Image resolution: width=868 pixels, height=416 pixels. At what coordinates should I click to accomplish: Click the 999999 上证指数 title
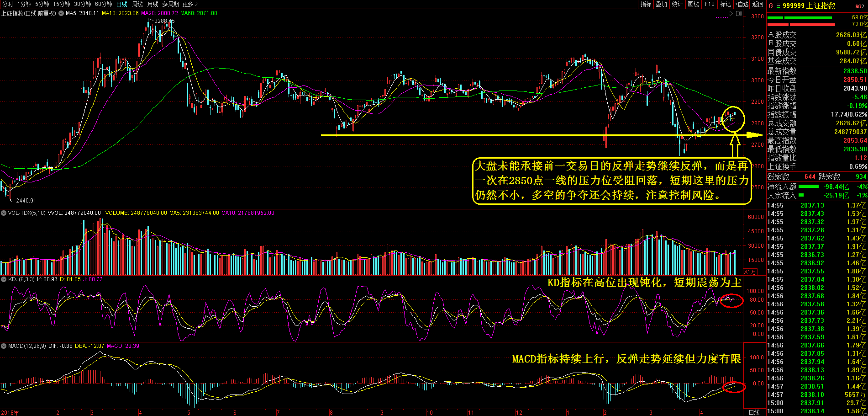point(809,5)
